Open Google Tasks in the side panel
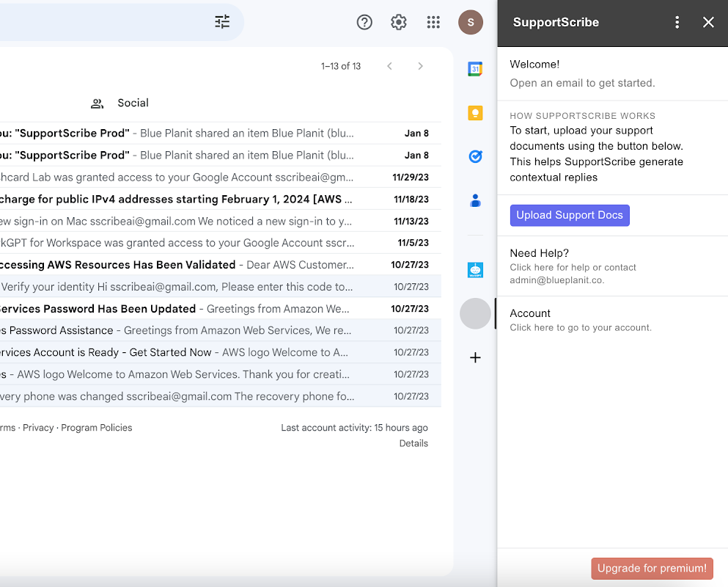This screenshot has width=728, height=587. click(x=475, y=156)
